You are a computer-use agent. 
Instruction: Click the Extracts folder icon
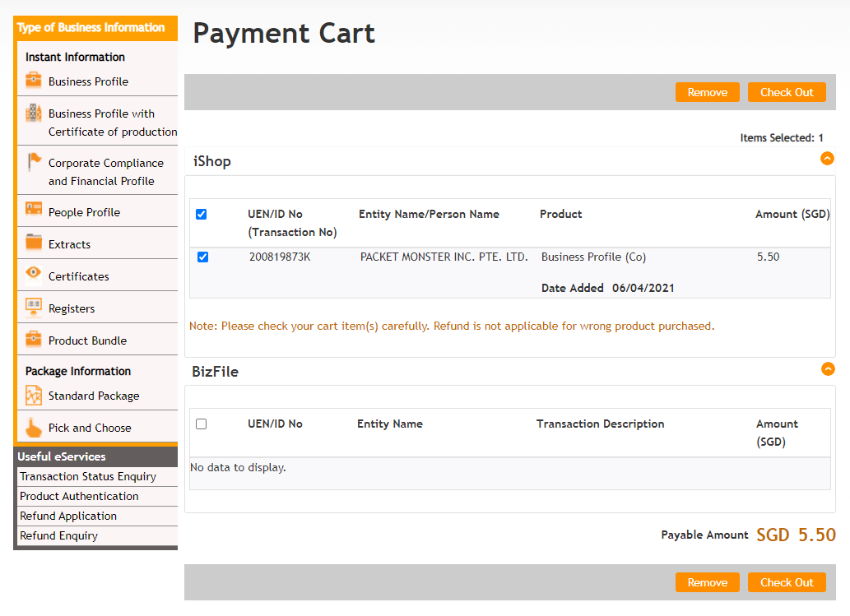pos(34,243)
